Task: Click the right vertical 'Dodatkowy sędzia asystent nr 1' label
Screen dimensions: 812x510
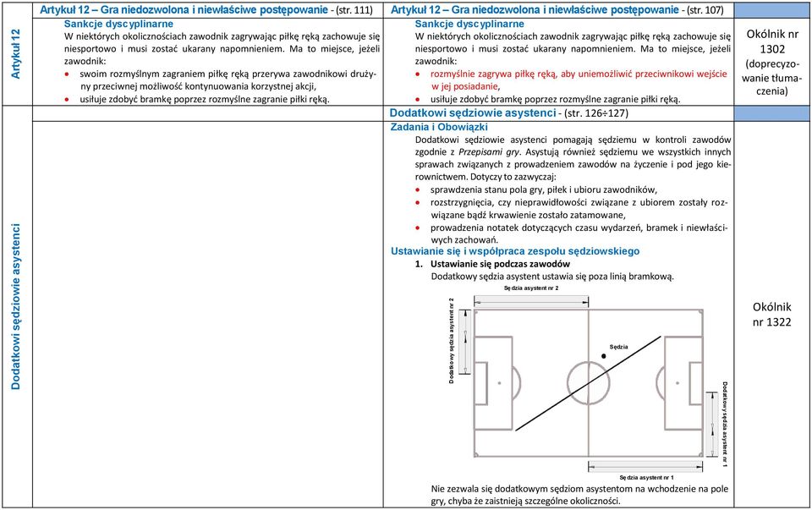Action: coord(725,425)
